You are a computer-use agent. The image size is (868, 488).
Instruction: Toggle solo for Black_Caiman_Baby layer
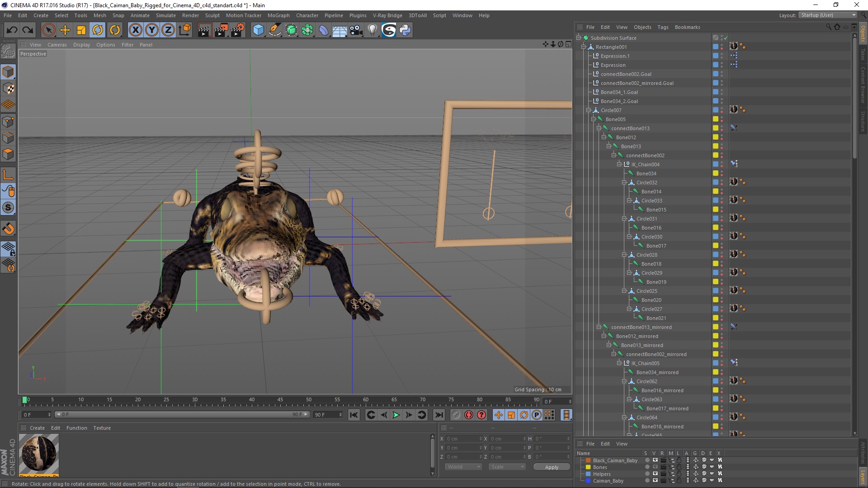pyautogui.click(x=647, y=460)
